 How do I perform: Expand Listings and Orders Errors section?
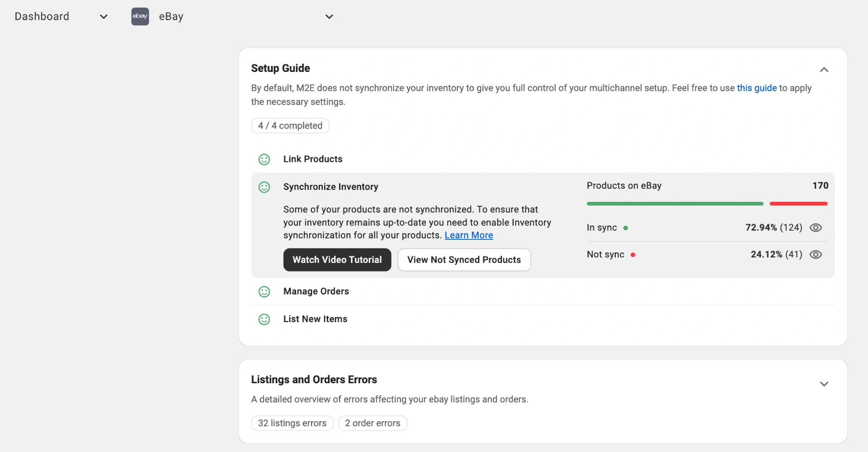824,384
